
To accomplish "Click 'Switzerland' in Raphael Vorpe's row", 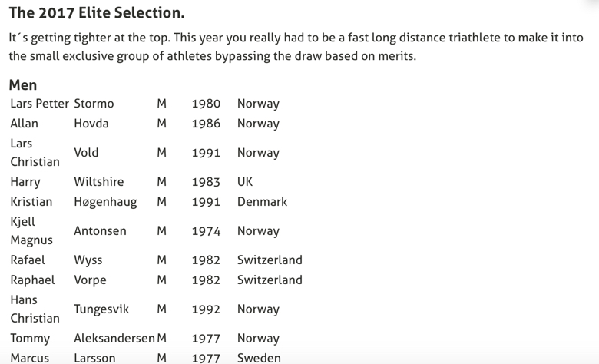I will pyautogui.click(x=270, y=280).
